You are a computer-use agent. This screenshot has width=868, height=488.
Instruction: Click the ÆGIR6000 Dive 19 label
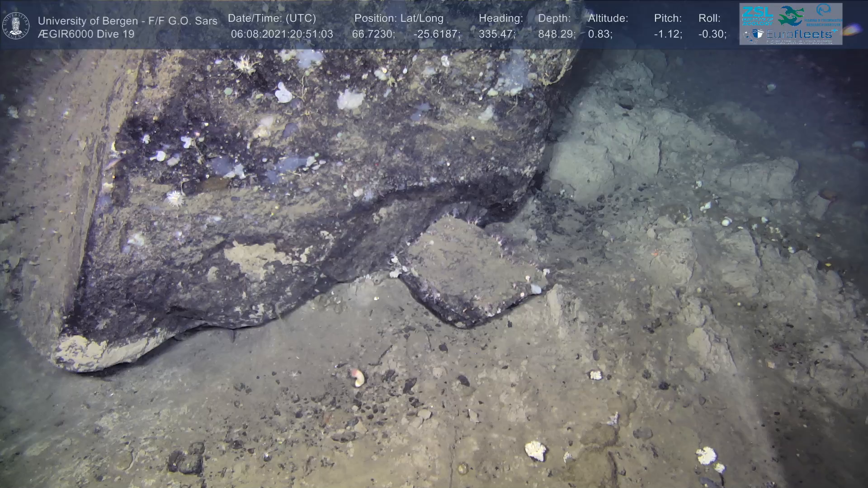tap(86, 34)
